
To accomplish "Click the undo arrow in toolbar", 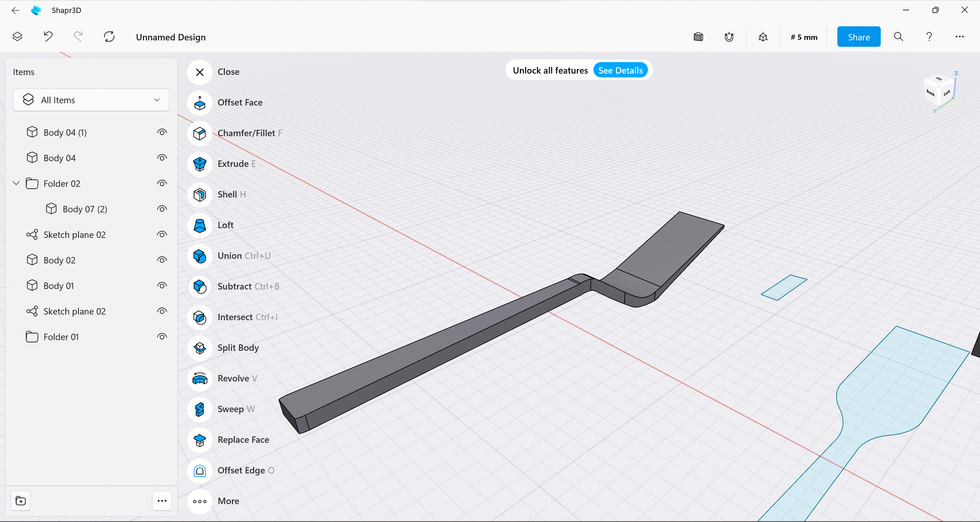I will point(48,37).
